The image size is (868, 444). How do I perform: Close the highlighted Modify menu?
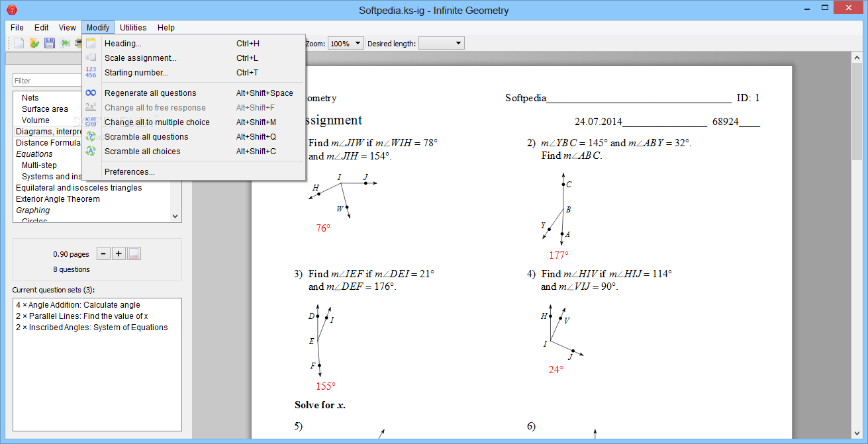click(x=98, y=28)
